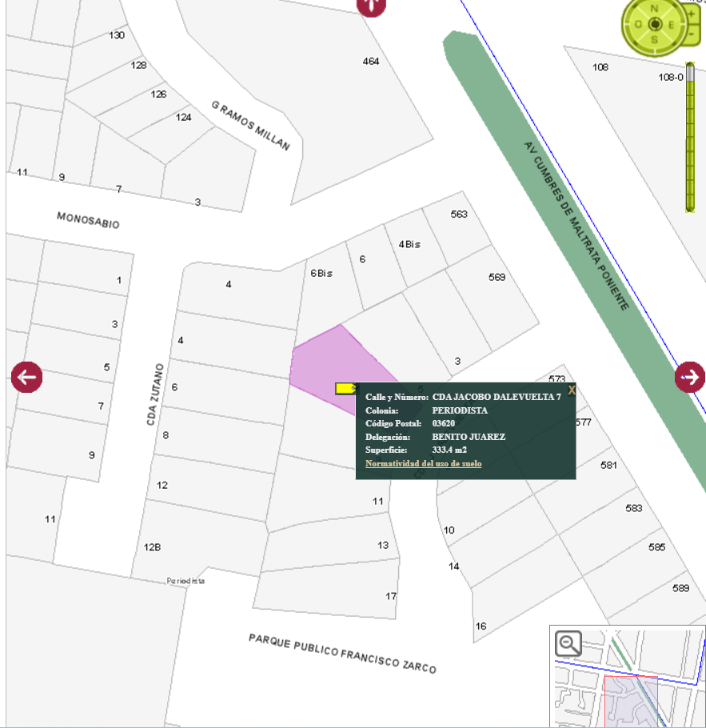The image size is (706, 728).
Task: Select lot number 577
Action: click(584, 422)
